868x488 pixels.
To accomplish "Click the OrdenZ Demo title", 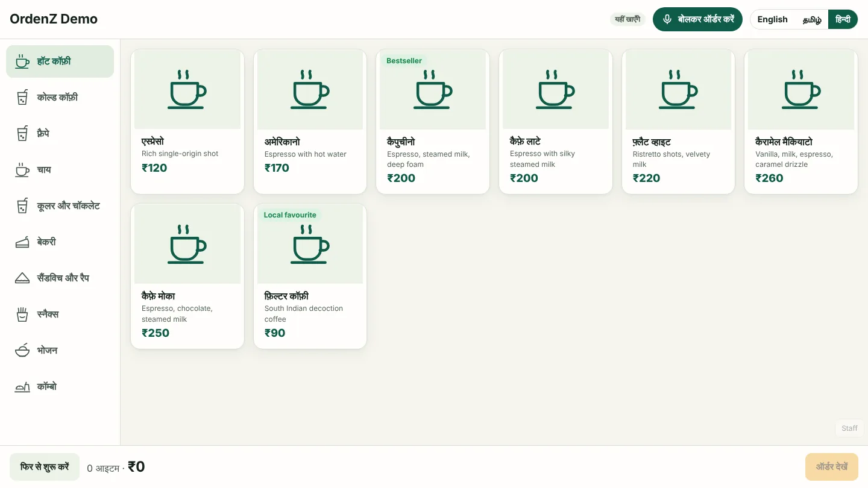I will click(54, 19).
